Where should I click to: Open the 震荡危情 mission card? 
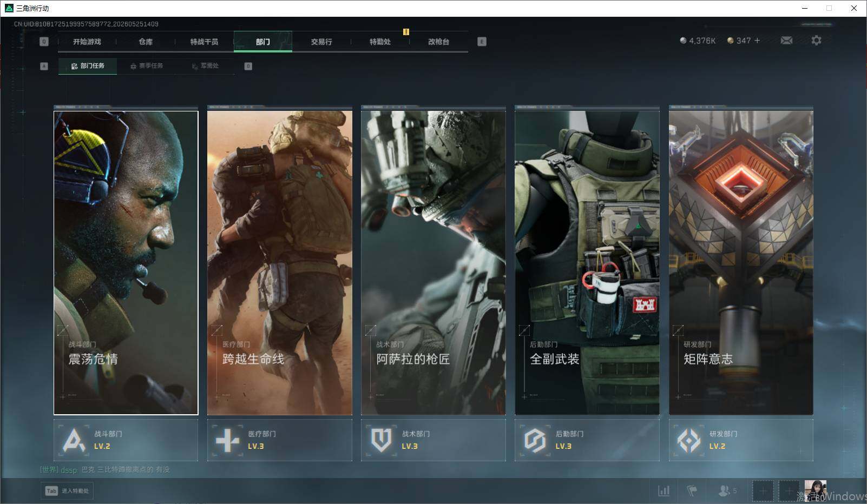coord(126,263)
